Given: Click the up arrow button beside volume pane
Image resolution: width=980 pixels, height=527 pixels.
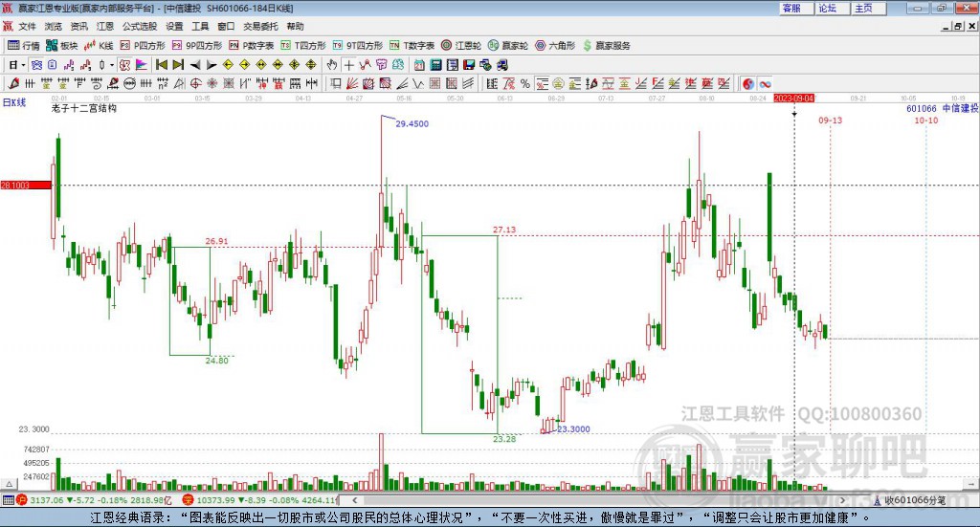Looking at the screenshot, I should coord(9,484).
